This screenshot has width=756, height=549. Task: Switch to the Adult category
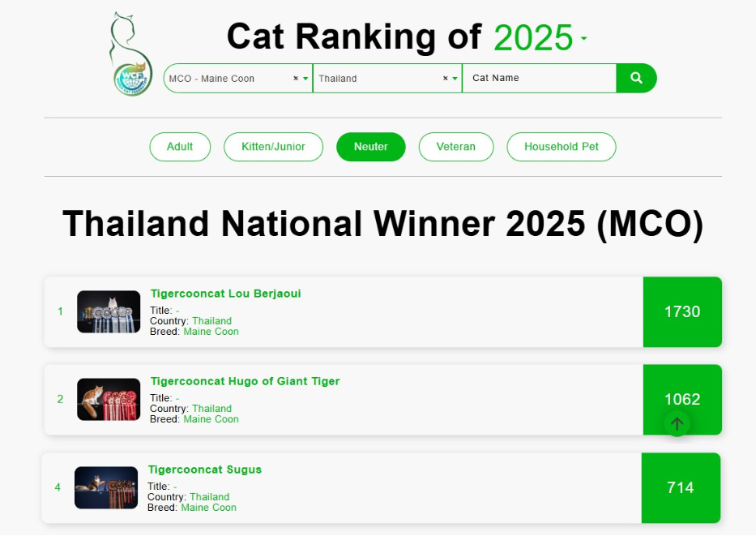(x=180, y=147)
